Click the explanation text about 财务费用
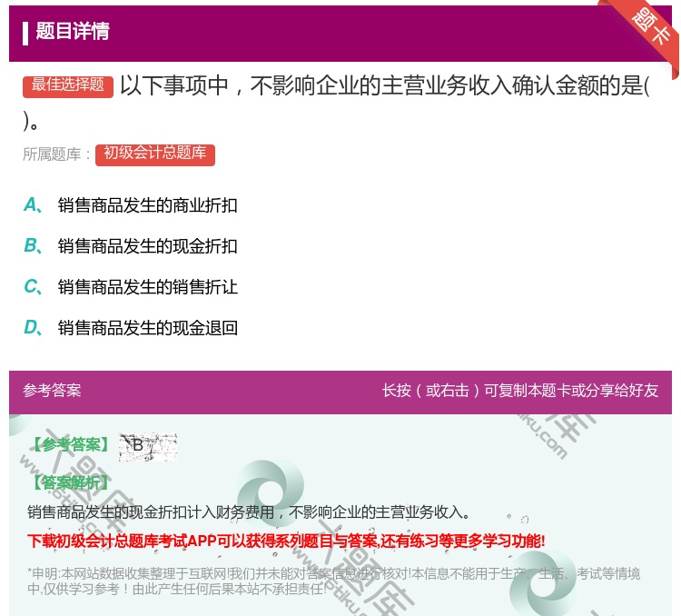 [x=249, y=512]
